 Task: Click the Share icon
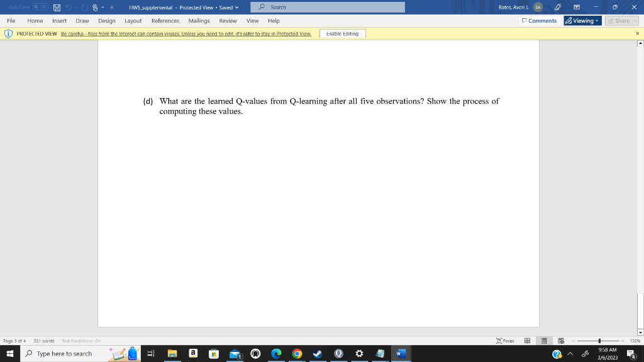pyautogui.click(x=620, y=21)
